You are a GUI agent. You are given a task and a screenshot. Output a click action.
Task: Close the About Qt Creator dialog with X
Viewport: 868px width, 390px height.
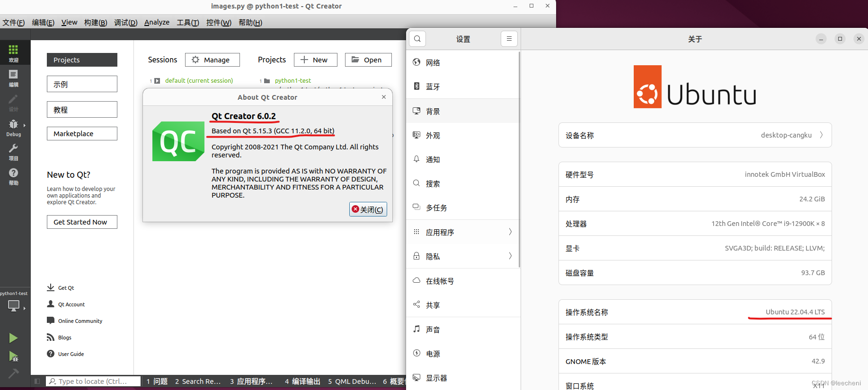[384, 97]
